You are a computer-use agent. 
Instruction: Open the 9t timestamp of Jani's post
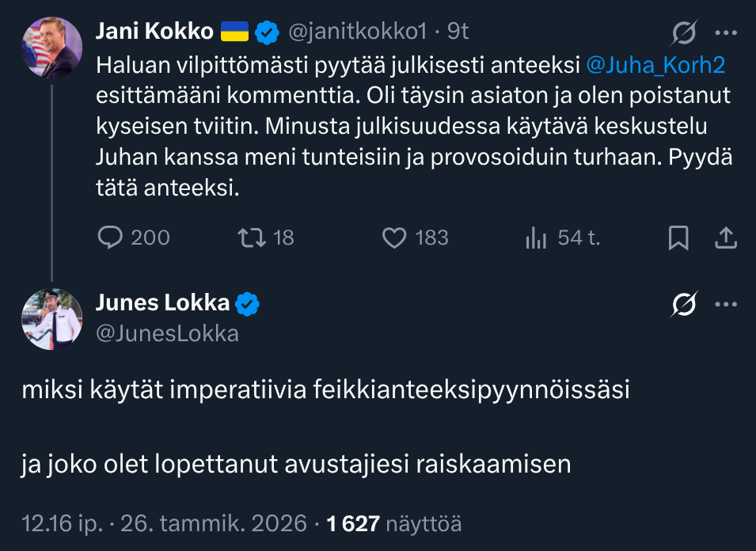[x=458, y=32]
